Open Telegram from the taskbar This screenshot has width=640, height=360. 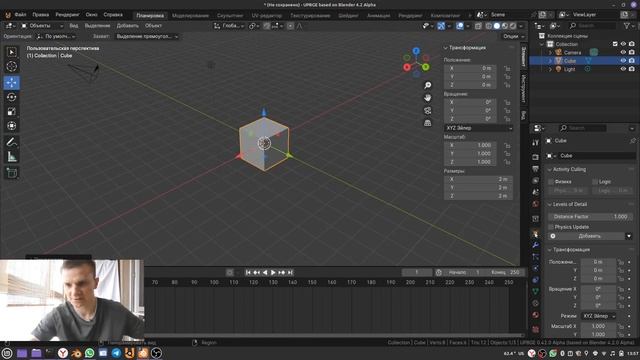tap(116, 353)
